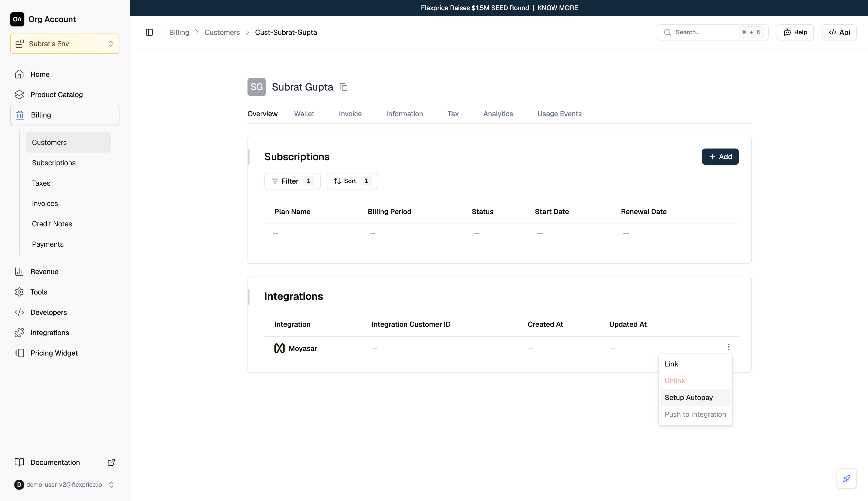Select Credit Notes under Billing
Viewport: 868px width, 501px height.
pos(68,224)
